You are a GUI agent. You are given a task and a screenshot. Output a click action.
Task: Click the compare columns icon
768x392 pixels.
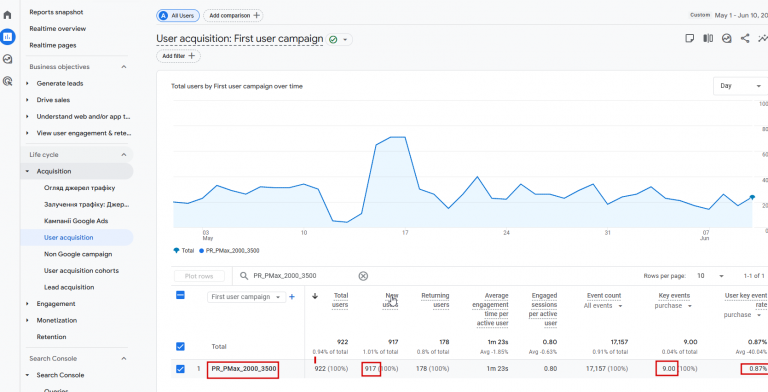pyautogui.click(x=708, y=39)
